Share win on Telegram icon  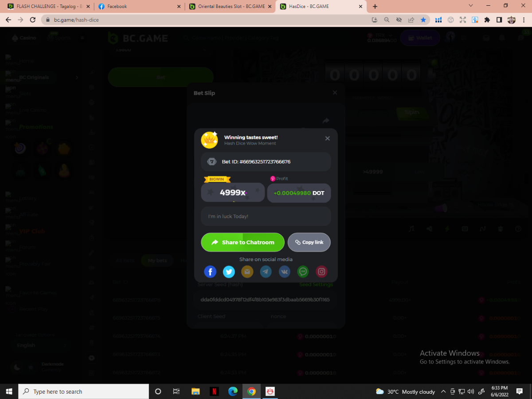pyautogui.click(x=266, y=272)
